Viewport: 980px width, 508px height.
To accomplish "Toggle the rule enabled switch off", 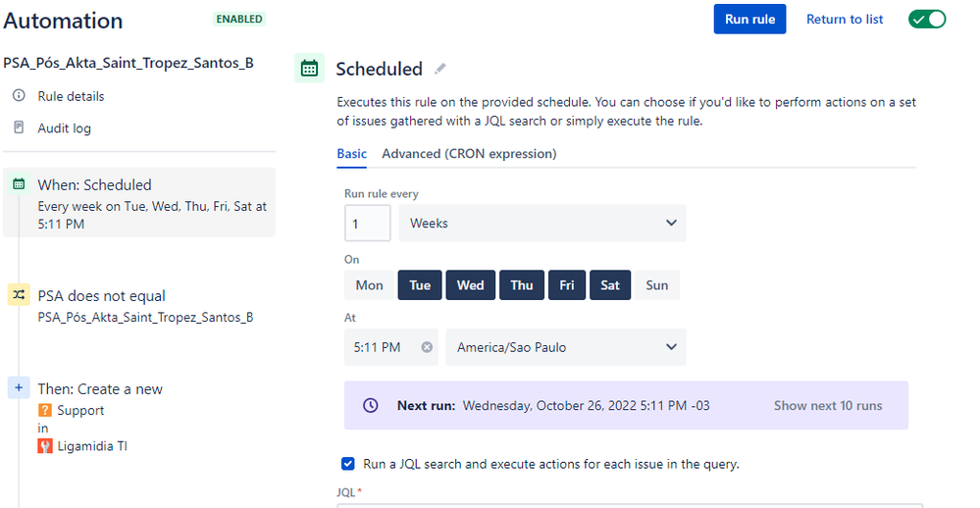I will (926, 19).
